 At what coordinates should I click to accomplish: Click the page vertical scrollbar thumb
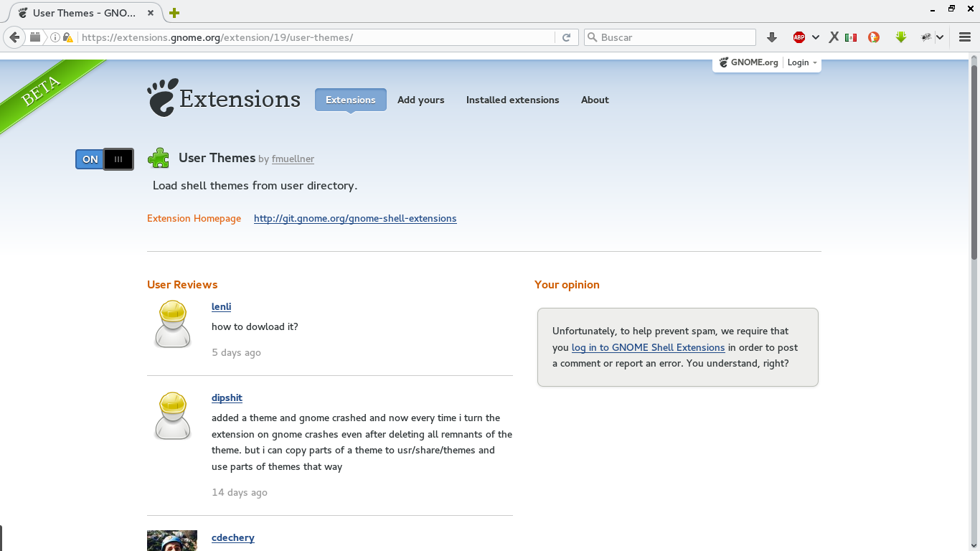coord(974,161)
